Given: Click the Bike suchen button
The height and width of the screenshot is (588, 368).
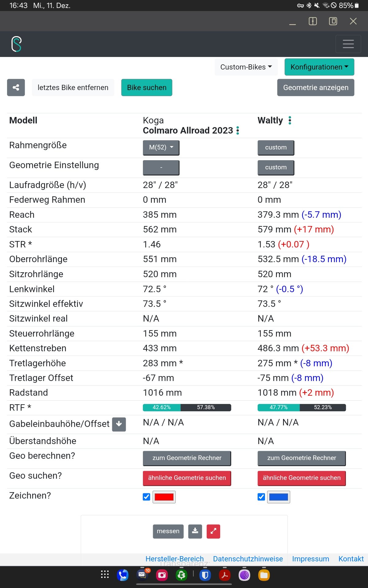Looking at the screenshot, I should tap(147, 88).
